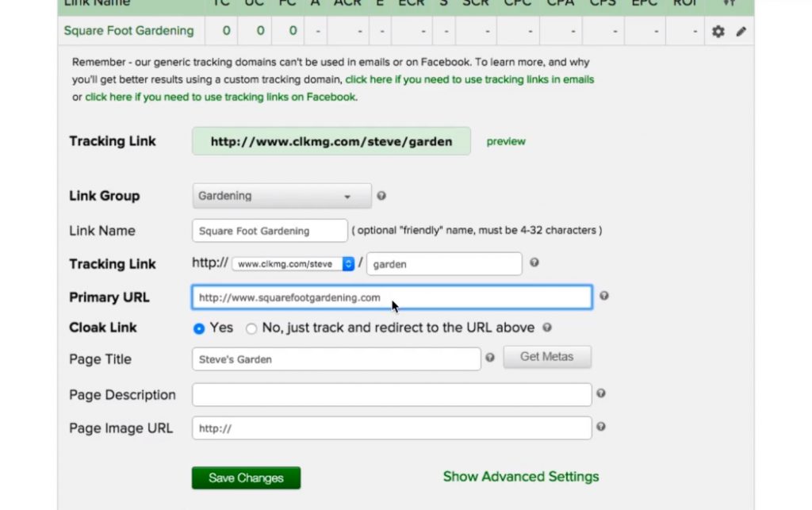Viewport: 812px width, 510px height.
Task: Preview the tracking link
Action: (x=505, y=141)
